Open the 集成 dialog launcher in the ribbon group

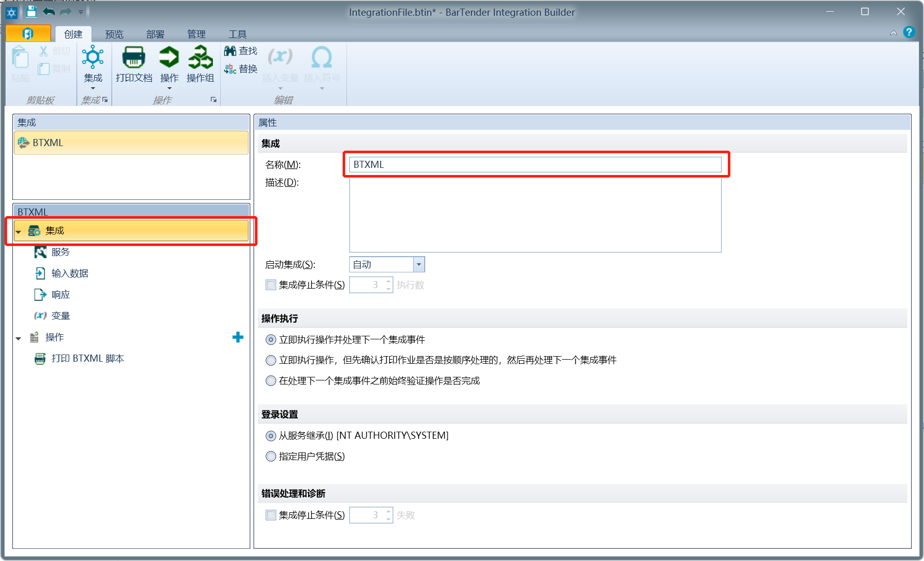pyautogui.click(x=105, y=100)
